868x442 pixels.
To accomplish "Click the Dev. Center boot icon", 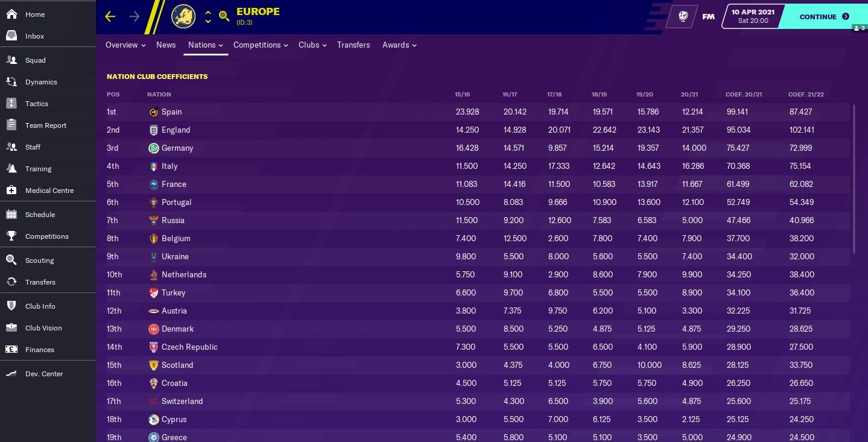I will coord(11,373).
